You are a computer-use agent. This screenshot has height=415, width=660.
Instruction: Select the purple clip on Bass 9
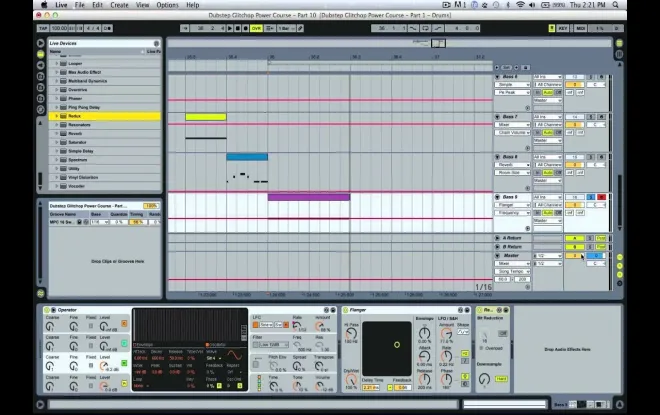[x=309, y=197]
